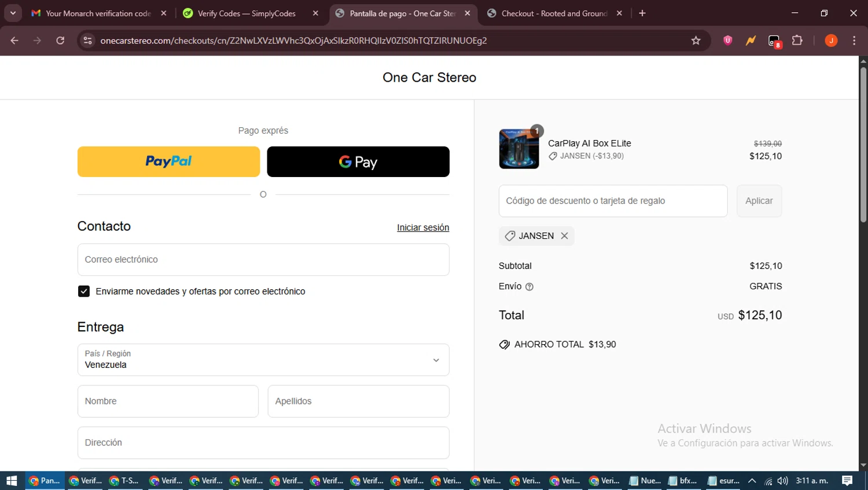Go back to the previous page

[x=14, y=40]
